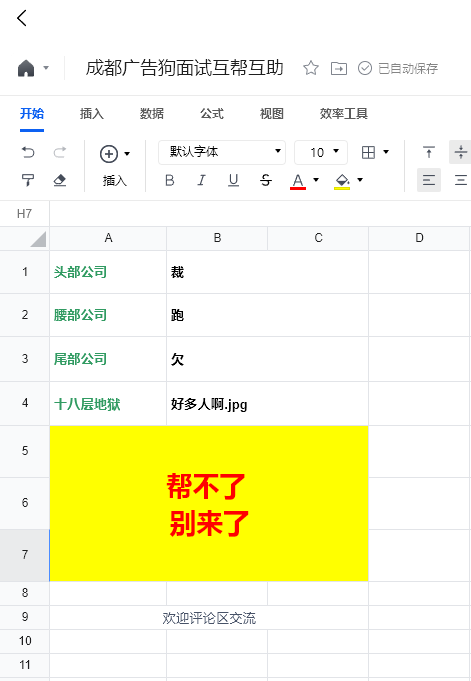Select row 9 header
Image resolution: width=471 pixels, height=681 pixels.
25,617
